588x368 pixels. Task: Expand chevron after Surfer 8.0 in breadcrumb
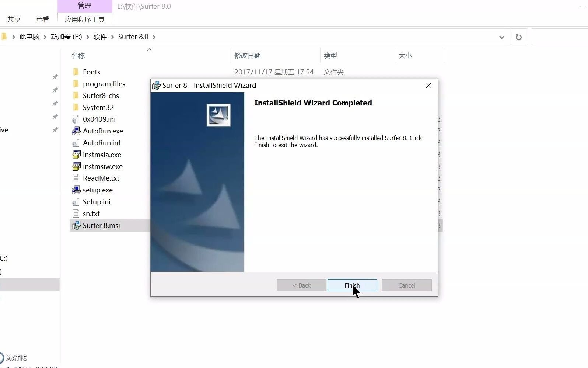click(154, 37)
